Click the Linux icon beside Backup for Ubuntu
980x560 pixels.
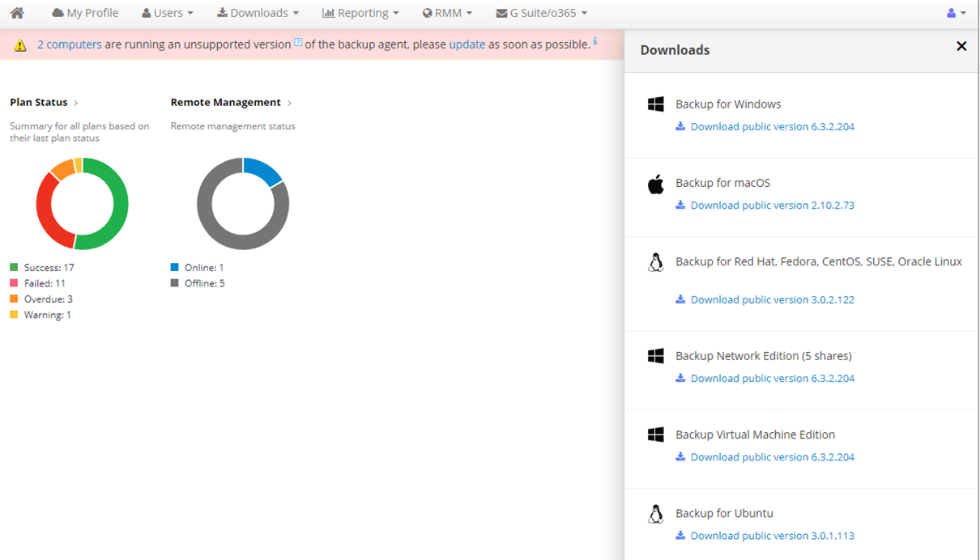coord(655,513)
